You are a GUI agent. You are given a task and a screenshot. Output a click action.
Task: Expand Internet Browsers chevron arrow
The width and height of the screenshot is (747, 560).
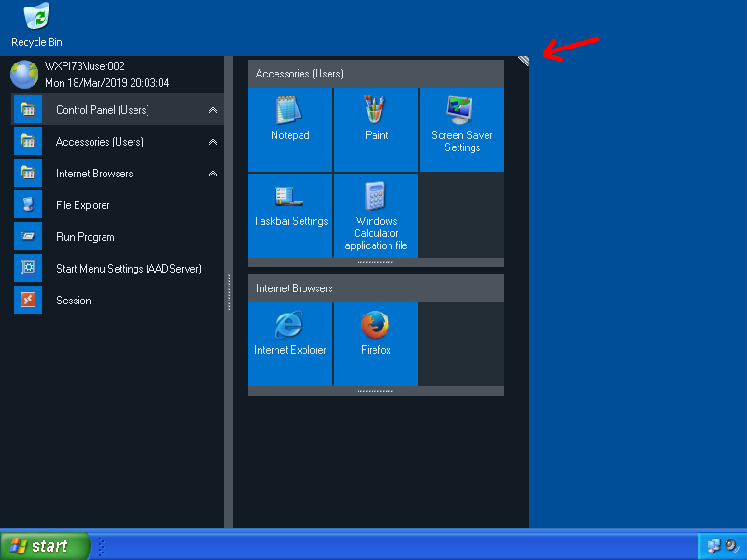point(213,174)
